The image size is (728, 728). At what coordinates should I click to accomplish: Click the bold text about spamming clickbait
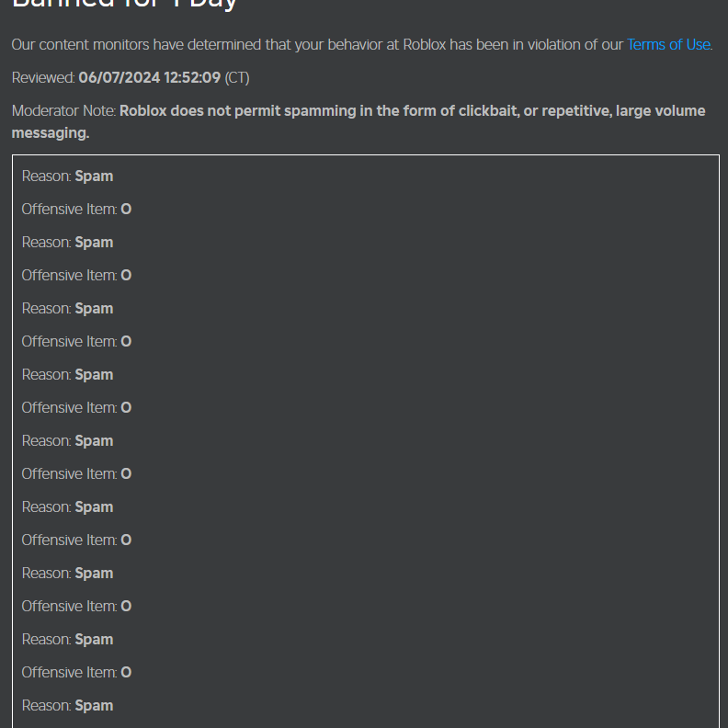point(358,121)
